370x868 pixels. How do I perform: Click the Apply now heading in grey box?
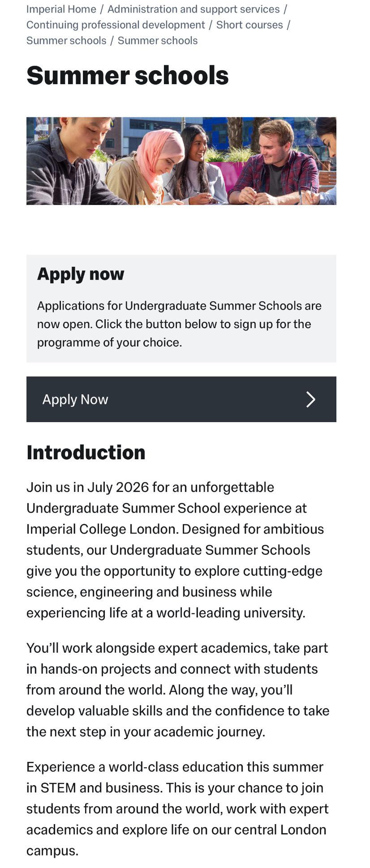click(x=81, y=274)
